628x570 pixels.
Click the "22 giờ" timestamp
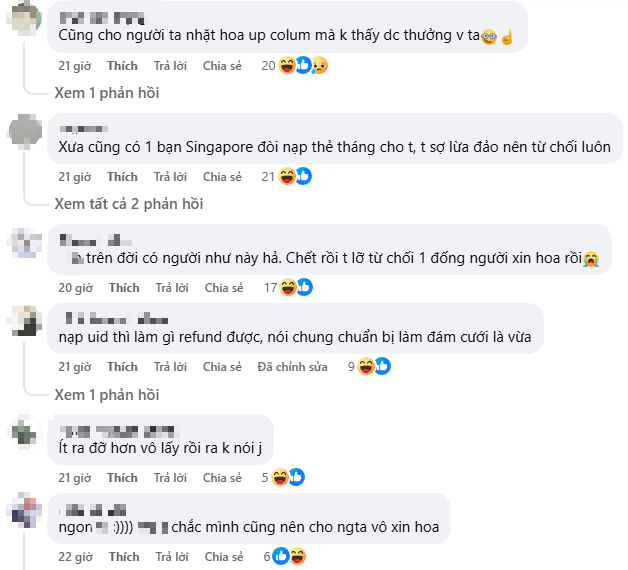click(x=73, y=556)
